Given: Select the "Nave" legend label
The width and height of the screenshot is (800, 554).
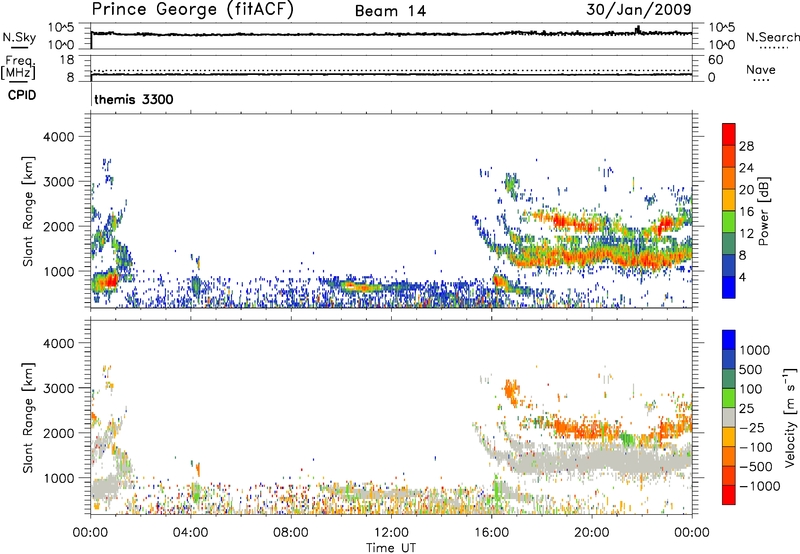Looking at the screenshot, I should point(761,69).
